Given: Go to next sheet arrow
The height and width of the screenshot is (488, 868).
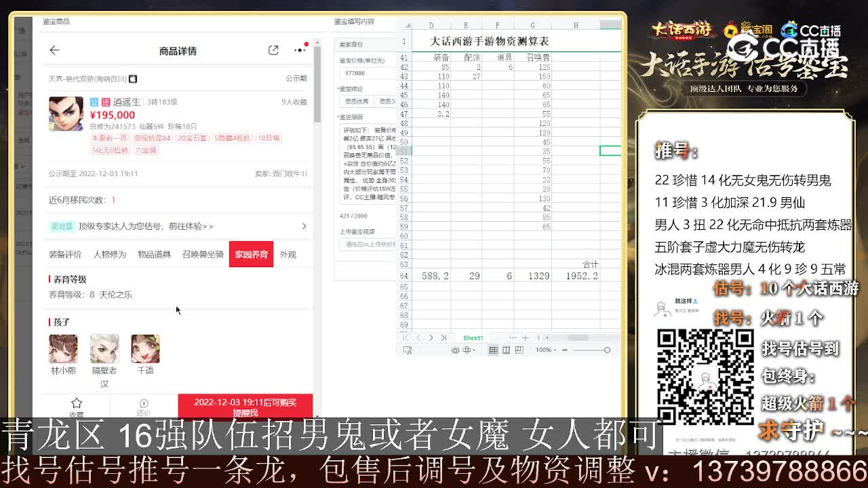Looking at the screenshot, I should click(x=431, y=338).
